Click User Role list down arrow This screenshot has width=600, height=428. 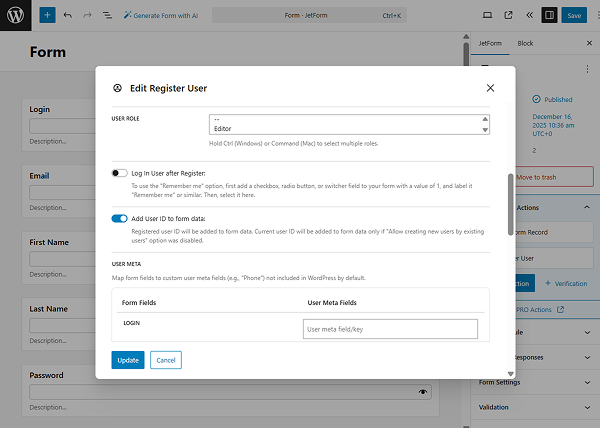485,130
